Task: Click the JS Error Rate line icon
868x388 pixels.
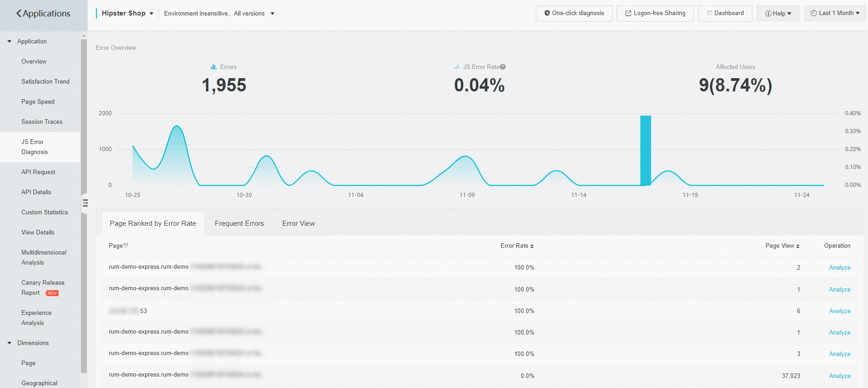Action: point(457,67)
